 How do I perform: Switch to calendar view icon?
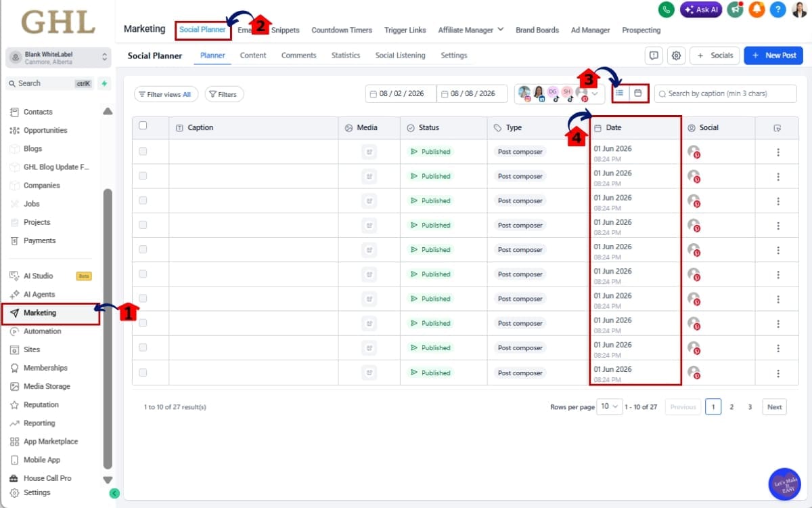pyautogui.click(x=637, y=93)
